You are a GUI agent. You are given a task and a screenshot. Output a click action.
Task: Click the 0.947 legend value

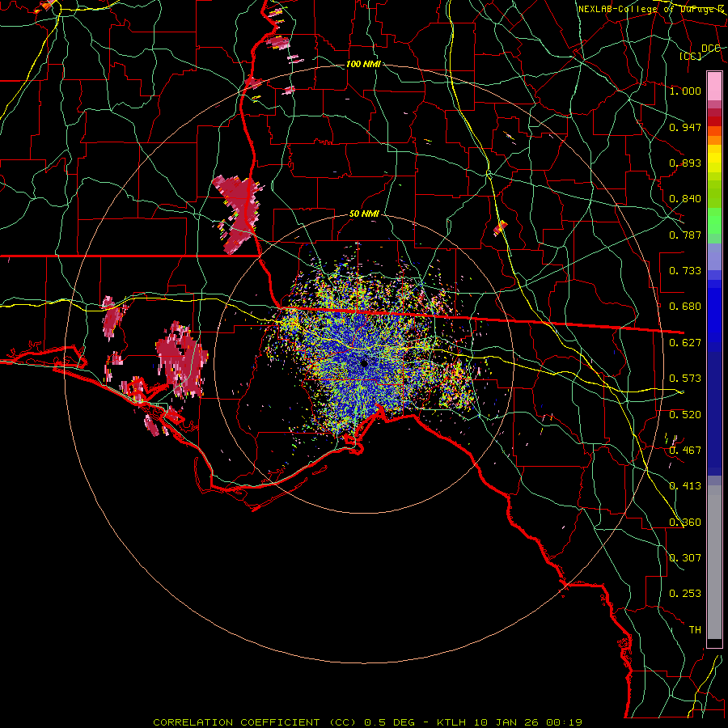[x=685, y=127]
